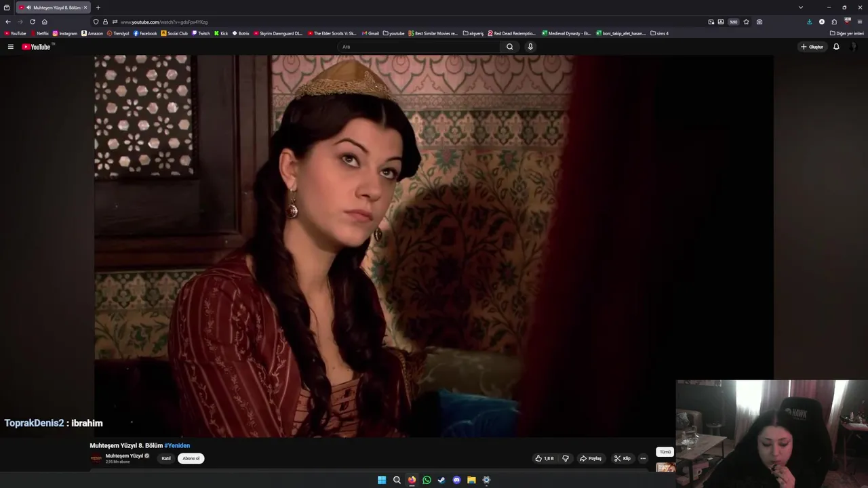This screenshot has width=868, height=488.
Task: Open Trendyol bookmark
Action: click(x=118, y=33)
